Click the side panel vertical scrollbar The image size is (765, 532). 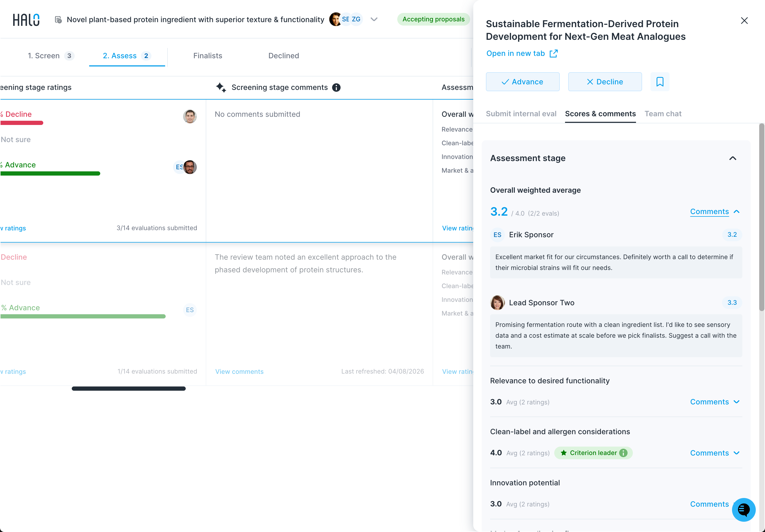pos(761,217)
